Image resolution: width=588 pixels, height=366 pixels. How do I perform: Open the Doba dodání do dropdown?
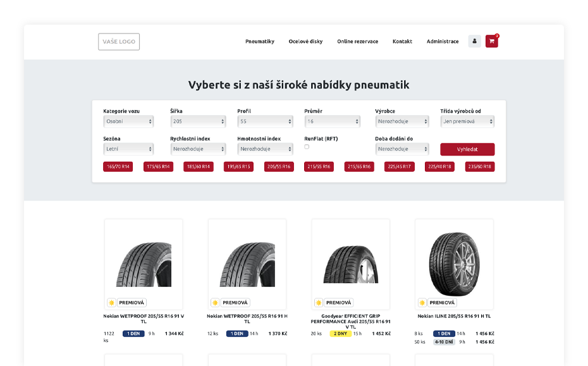click(402, 149)
